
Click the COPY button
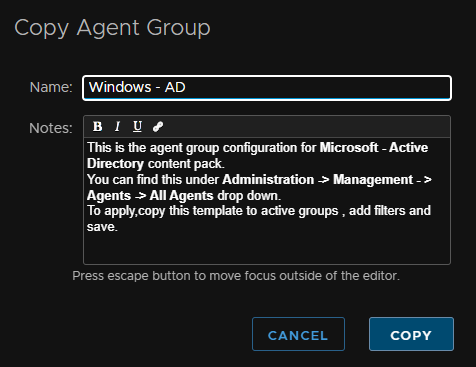(x=411, y=334)
